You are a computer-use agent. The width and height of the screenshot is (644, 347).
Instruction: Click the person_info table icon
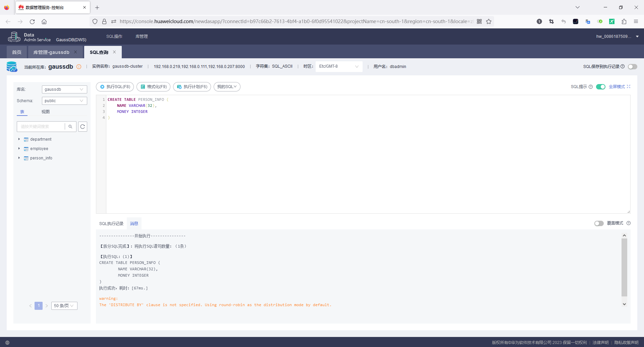point(26,158)
